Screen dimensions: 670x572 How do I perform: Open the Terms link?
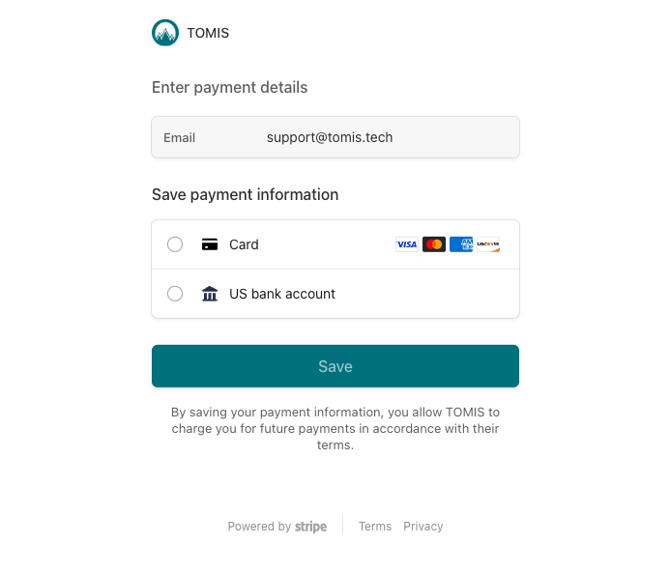point(375,526)
